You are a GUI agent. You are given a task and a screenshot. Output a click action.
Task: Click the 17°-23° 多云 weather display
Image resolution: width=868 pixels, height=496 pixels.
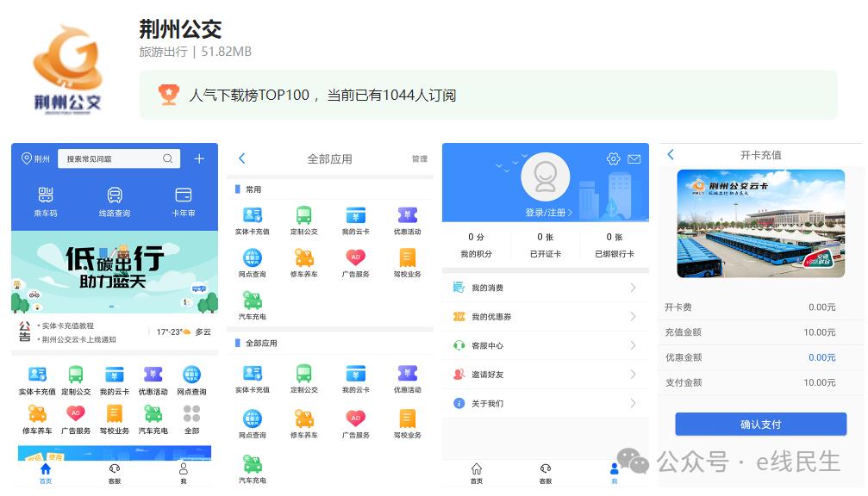(184, 332)
